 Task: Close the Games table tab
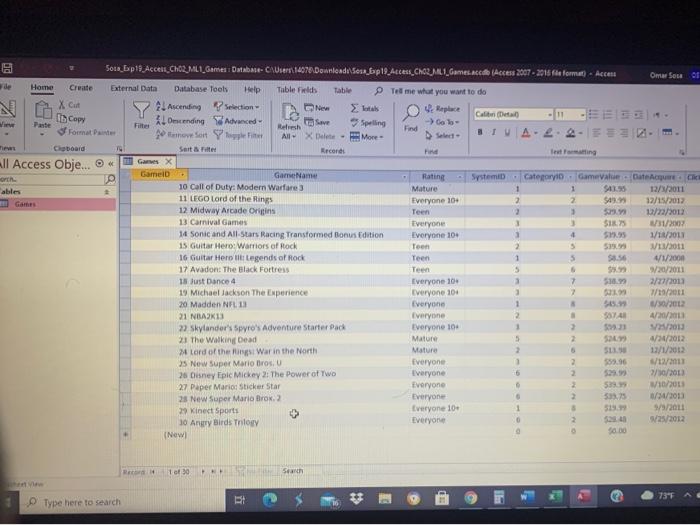[x=168, y=161]
